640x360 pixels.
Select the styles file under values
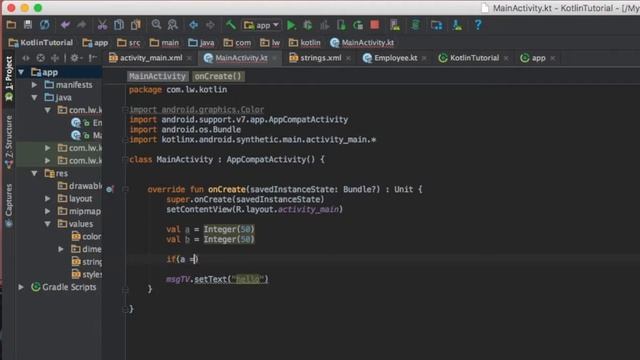[x=86, y=275]
